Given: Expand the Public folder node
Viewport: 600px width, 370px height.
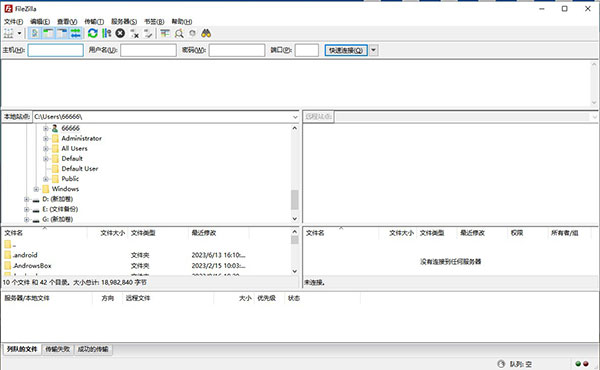Looking at the screenshot, I should coord(46,179).
